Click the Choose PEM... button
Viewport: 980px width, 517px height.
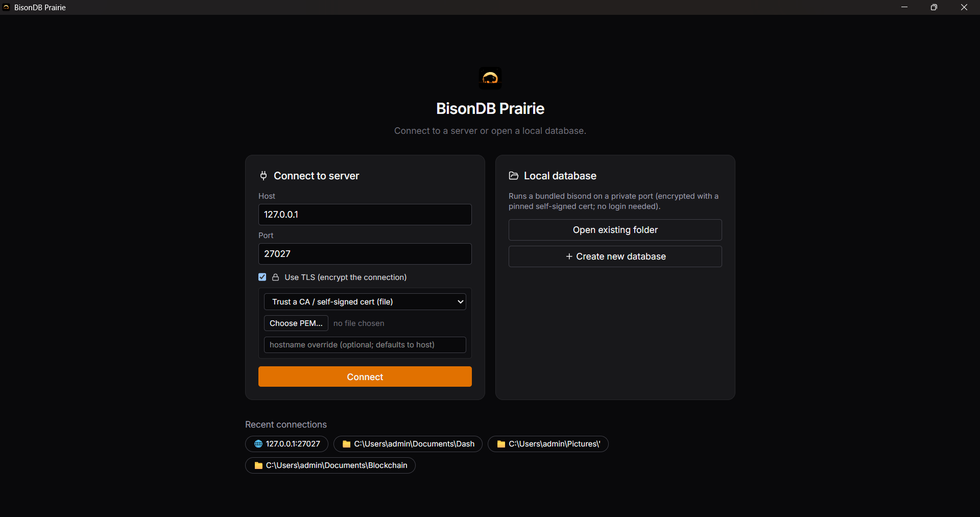(x=296, y=323)
